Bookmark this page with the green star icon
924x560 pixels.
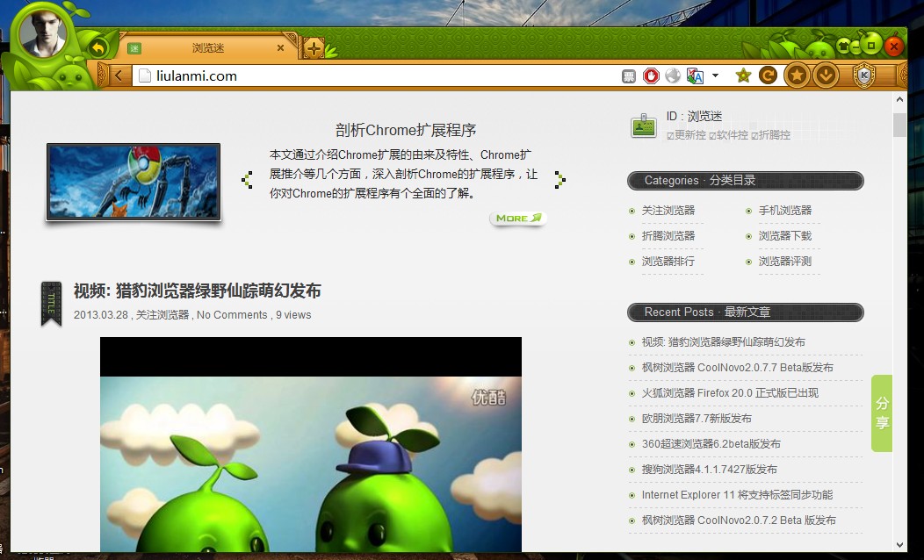click(743, 75)
